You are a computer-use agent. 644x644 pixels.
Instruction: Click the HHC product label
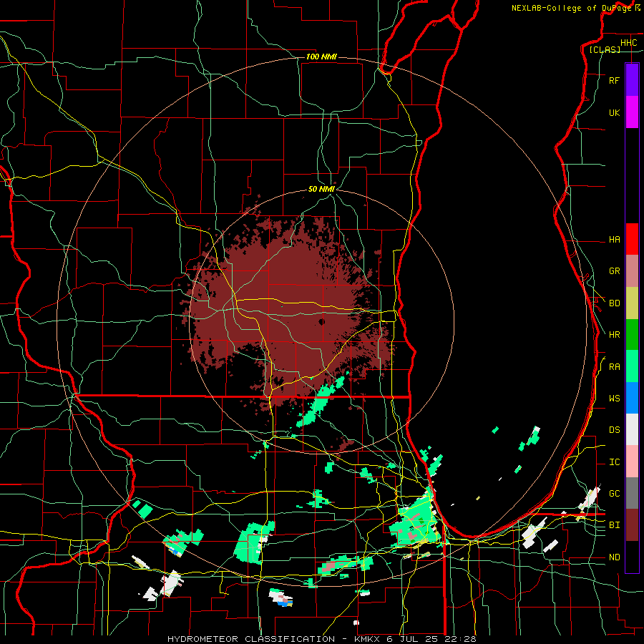pos(628,43)
